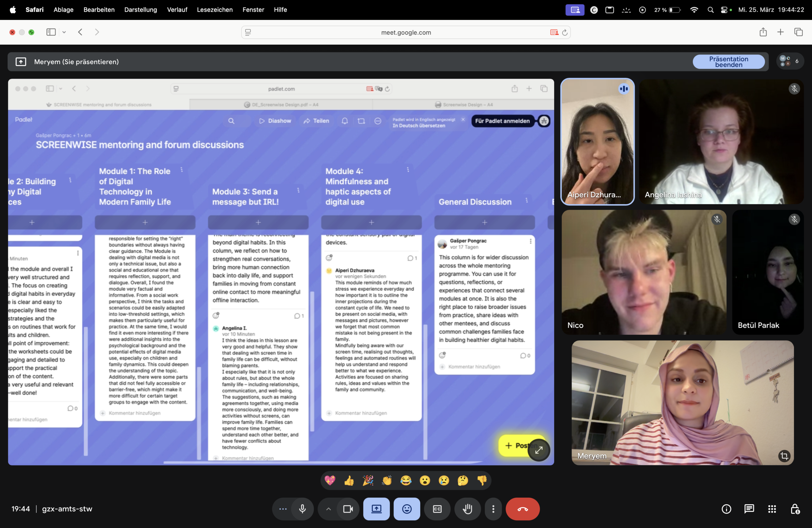Image resolution: width=812 pixels, height=528 pixels.
Task: Click the party popper reaction emoji
Action: 368,480
